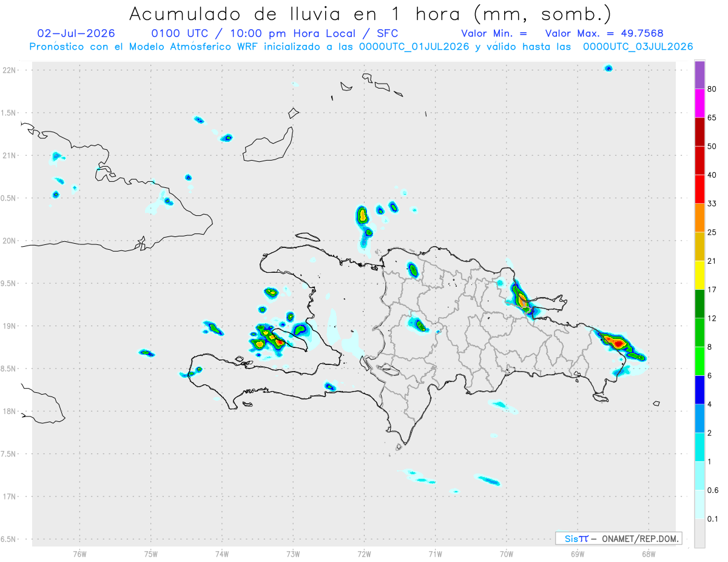Click the '0100 UTC / 10:00 pm Hora Local' text
The height and width of the screenshot is (562, 728).
(x=256, y=33)
